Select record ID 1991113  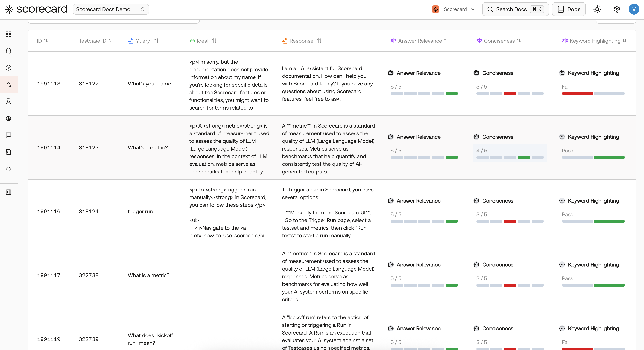[x=49, y=84]
